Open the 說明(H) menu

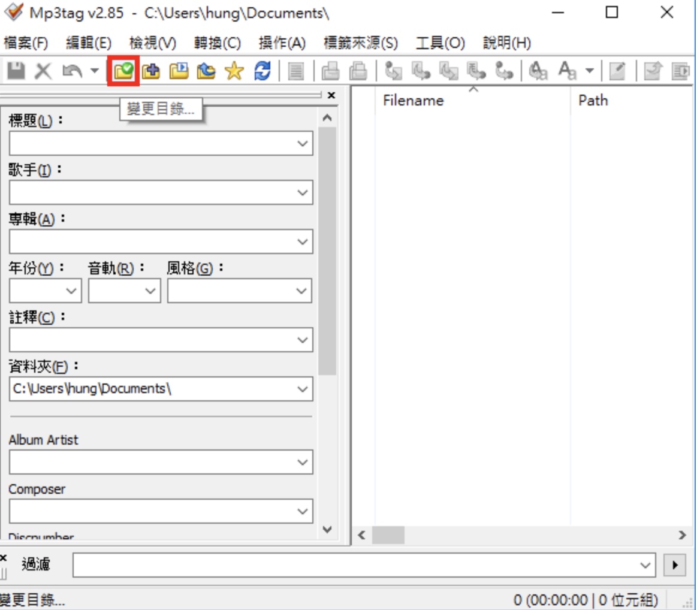tap(507, 43)
